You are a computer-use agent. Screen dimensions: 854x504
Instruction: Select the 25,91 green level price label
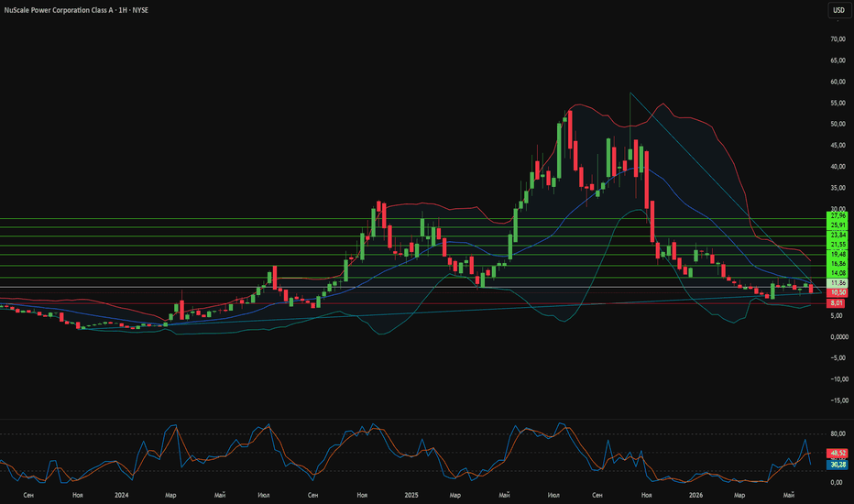coord(838,225)
